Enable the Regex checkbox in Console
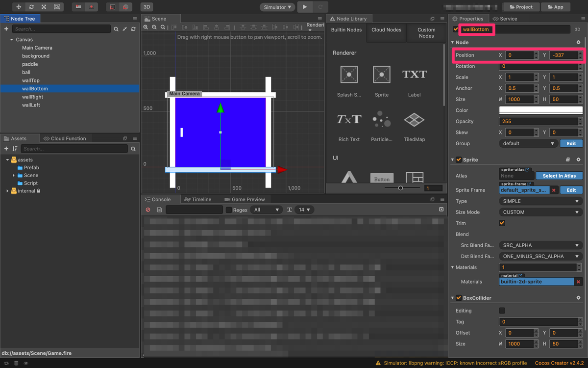 click(229, 210)
